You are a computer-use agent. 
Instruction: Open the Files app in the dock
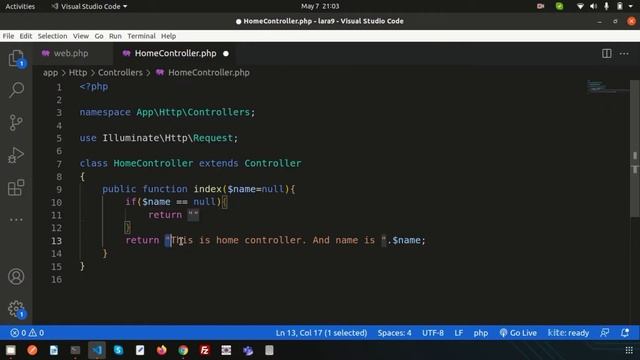[x=11, y=350]
